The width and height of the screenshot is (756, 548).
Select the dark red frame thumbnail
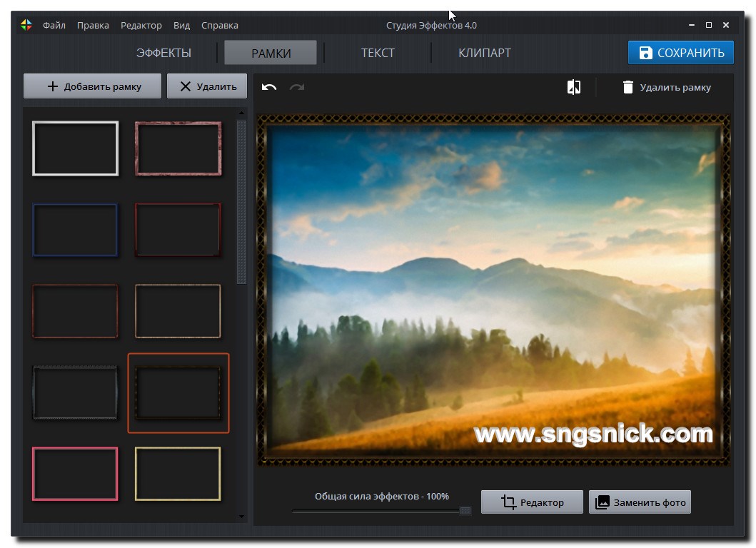[178, 230]
